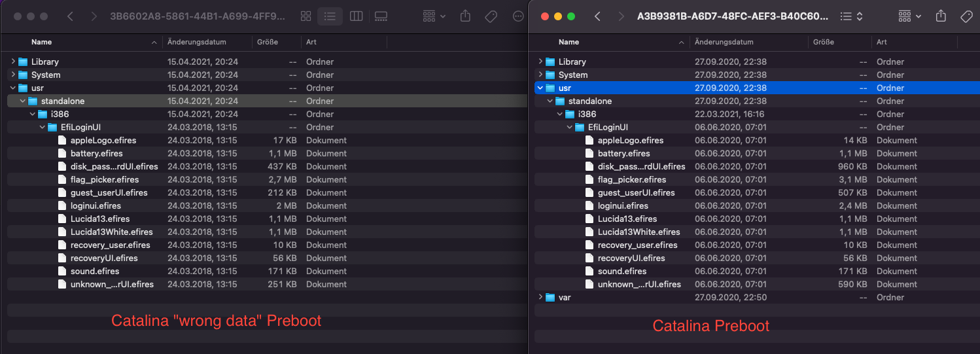Select battery.efires file icon in right window
This screenshot has height=354, width=980.
coord(589,153)
